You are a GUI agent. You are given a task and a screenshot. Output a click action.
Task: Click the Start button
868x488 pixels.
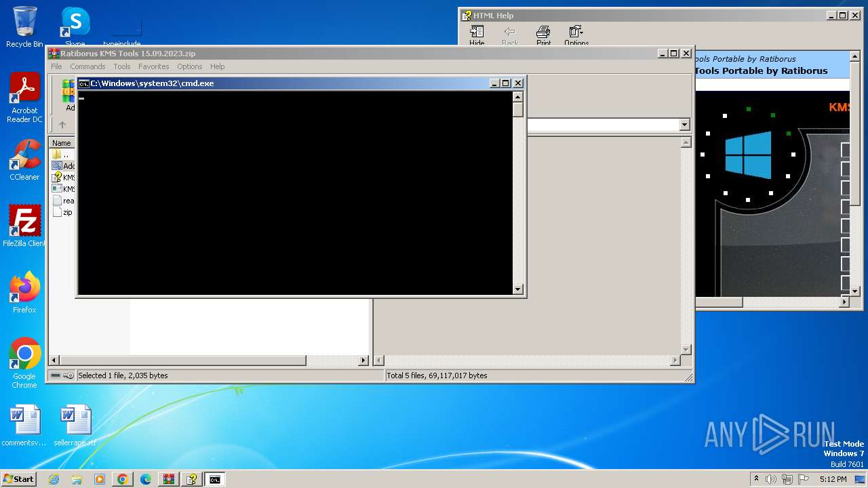tap(18, 479)
